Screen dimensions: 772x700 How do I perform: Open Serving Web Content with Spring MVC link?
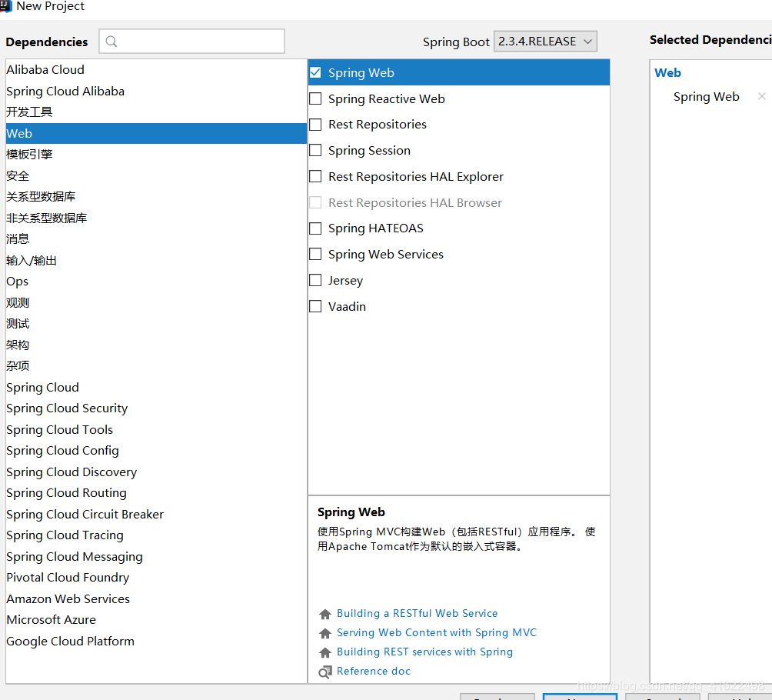pyautogui.click(x=437, y=632)
